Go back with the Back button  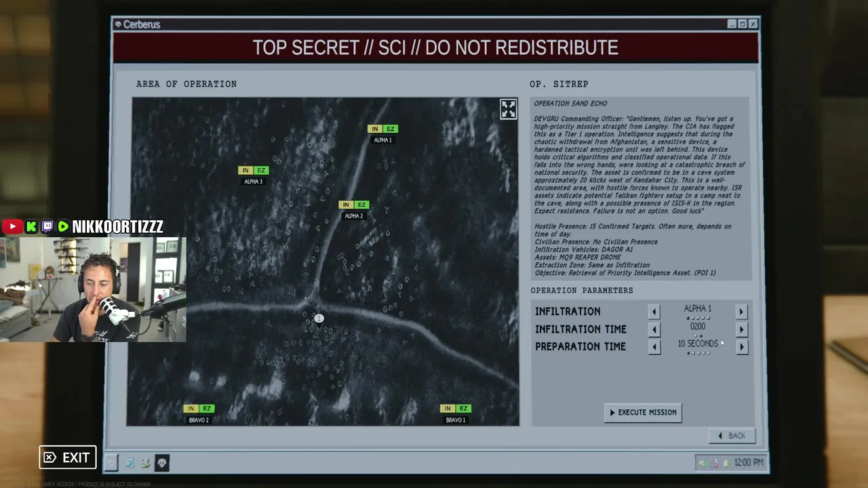tap(732, 436)
